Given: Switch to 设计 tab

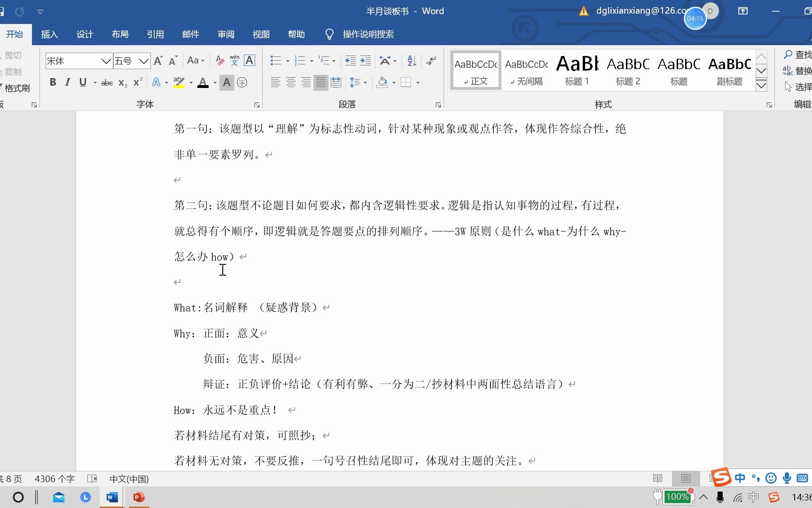Looking at the screenshot, I should click(85, 34).
